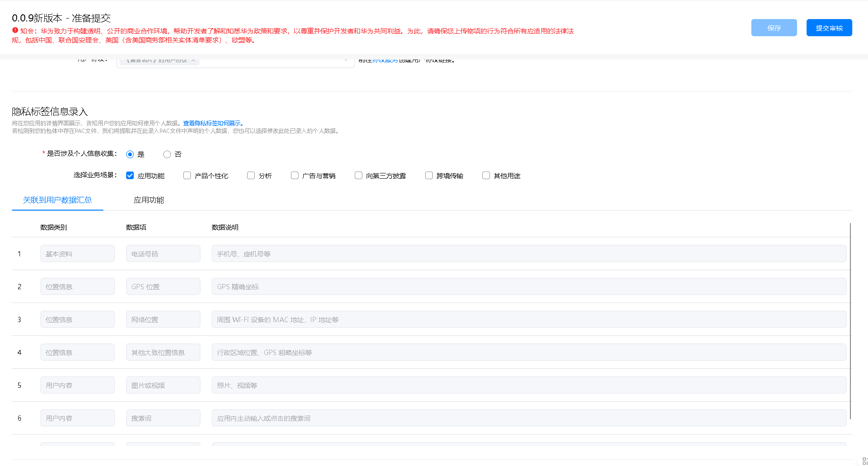Select the 是 radio for personal info collection
868x466 pixels.
[x=130, y=154]
